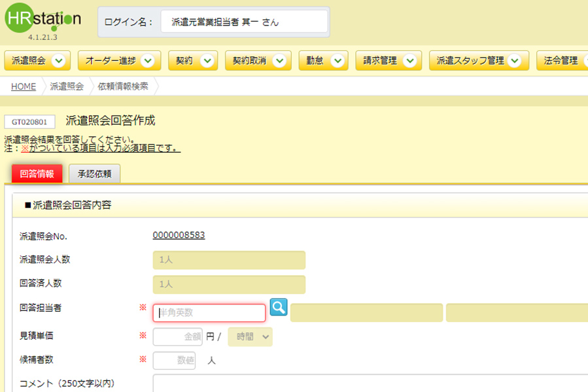Expand the オーダー進捗 menu chevron
Image resolution: width=588 pixels, height=392 pixels.
point(148,61)
